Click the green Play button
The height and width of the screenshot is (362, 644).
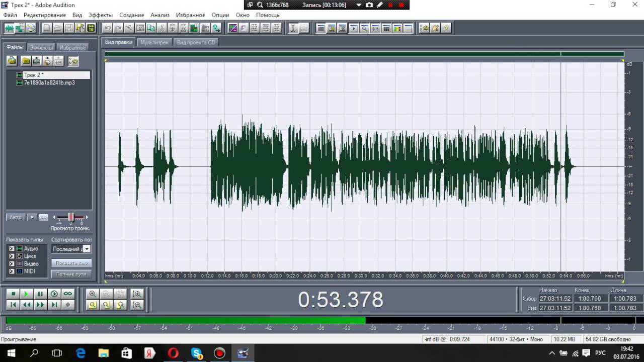click(x=27, y=294)
